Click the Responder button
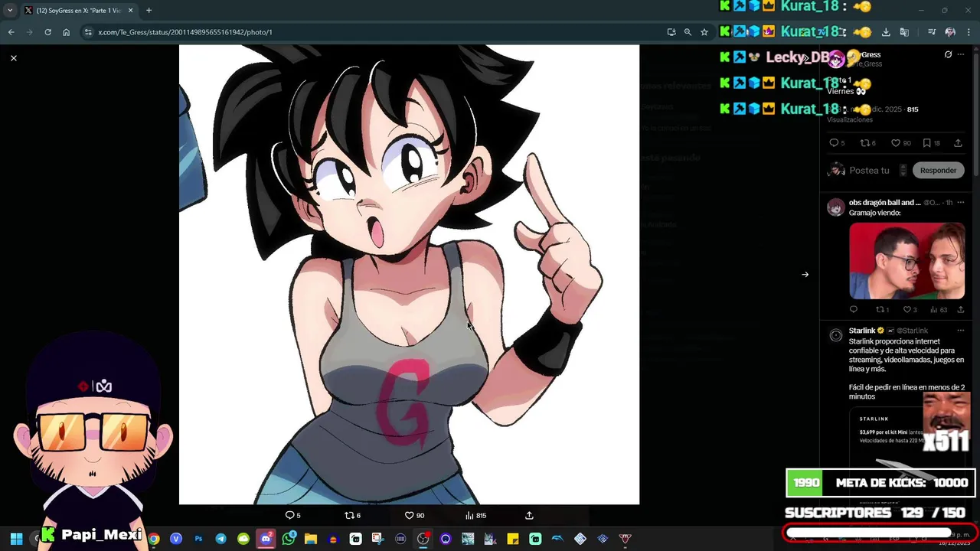This screenshot has width=980, height=551. pyautogui.click(x=938, y=171)
